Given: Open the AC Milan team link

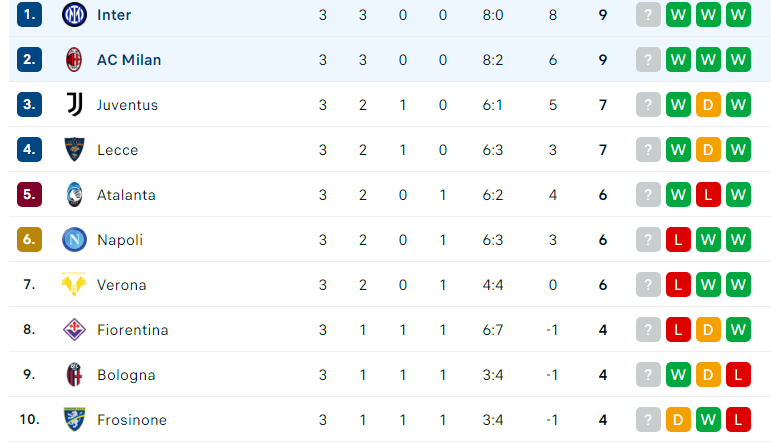Looking at the screenshot, I should pos(129,60).
